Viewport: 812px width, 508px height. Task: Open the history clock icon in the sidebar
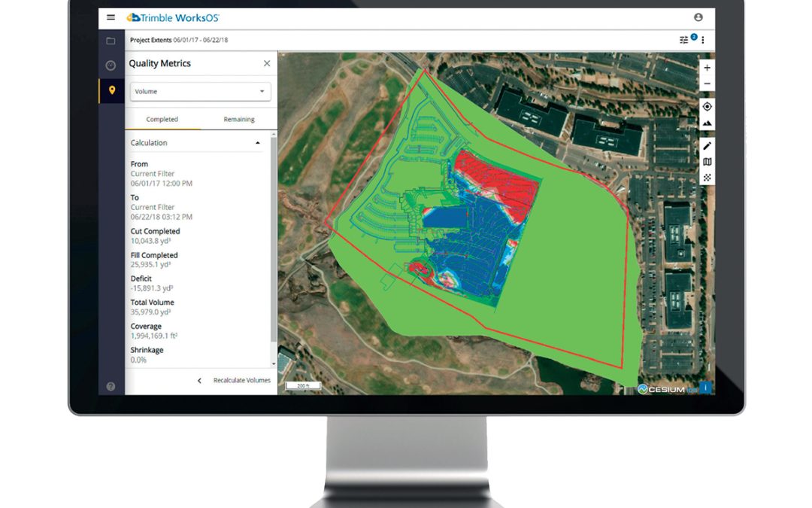(x=110, y=65)
